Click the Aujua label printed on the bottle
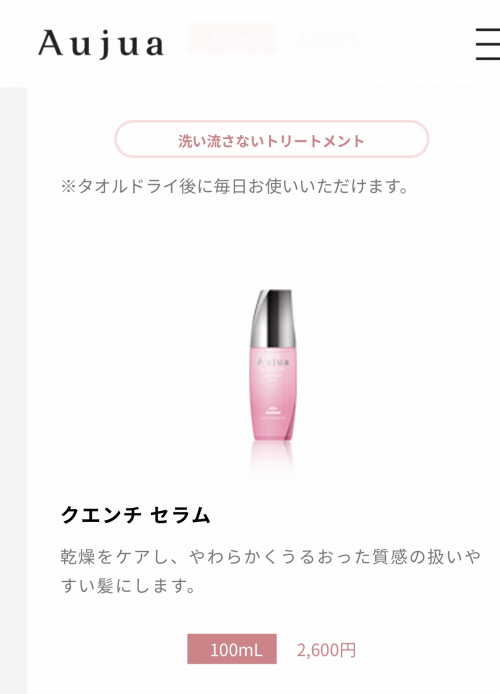The height and width of the screenshot is (694, 500). [x=273, y=362]
